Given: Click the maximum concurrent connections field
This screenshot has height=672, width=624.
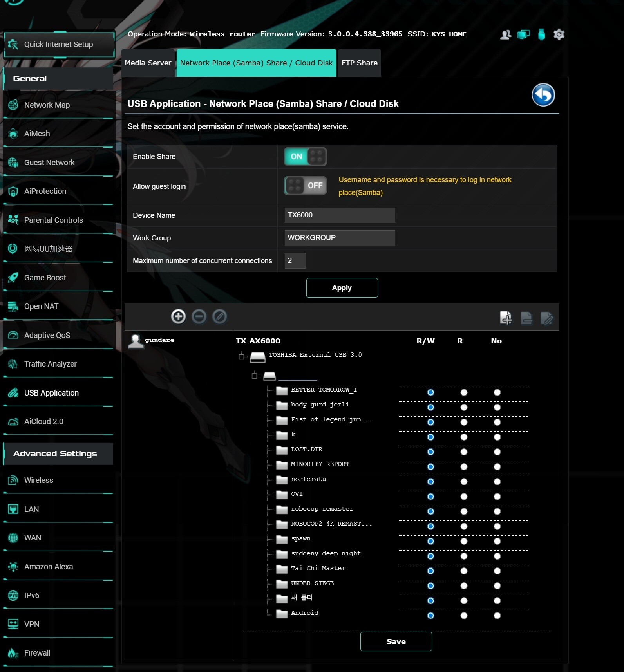Looking at the screenshot, I should (295, 261).
